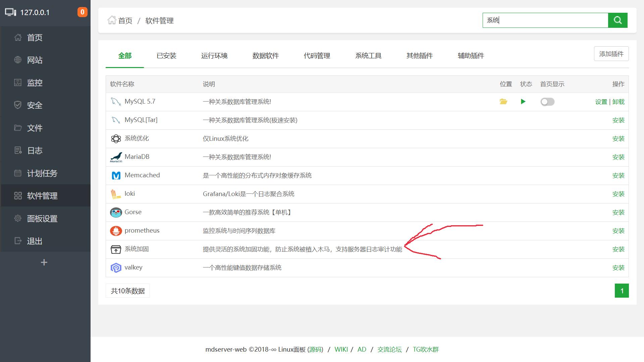Open the WIKI footer link
Image resolution: width=644 pixels, height=362 pixels.
341,349
